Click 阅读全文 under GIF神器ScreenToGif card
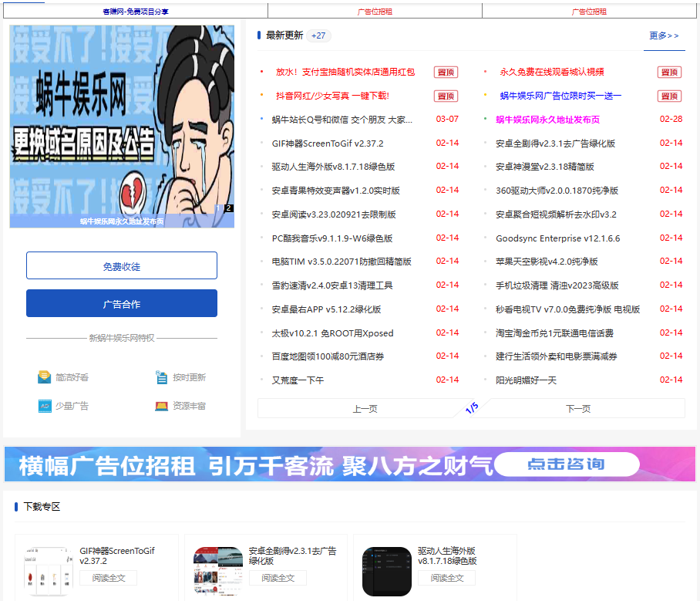700x601 pixels. click(x=109, y=578)
